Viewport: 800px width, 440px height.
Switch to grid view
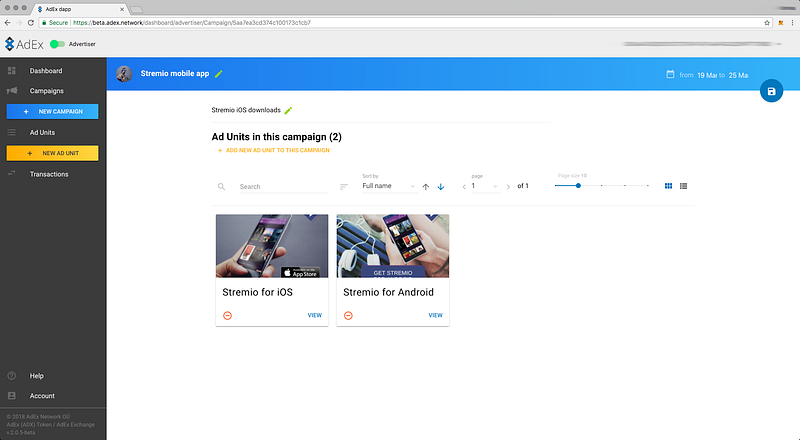tap(668, 186)
